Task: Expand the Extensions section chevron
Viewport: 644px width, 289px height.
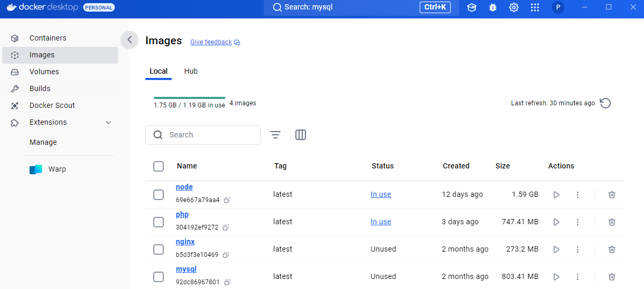Action: [x=108, y=123]
